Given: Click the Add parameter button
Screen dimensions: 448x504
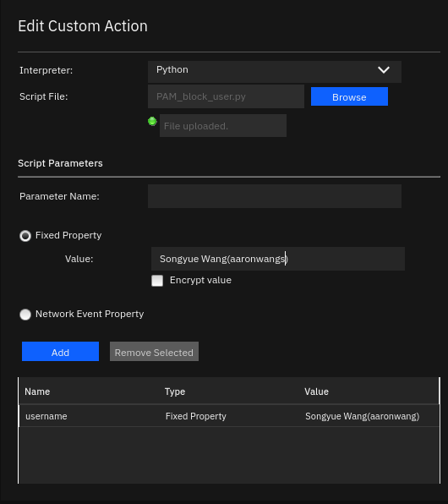Looking at the screenshot, I should pos(60,351).
